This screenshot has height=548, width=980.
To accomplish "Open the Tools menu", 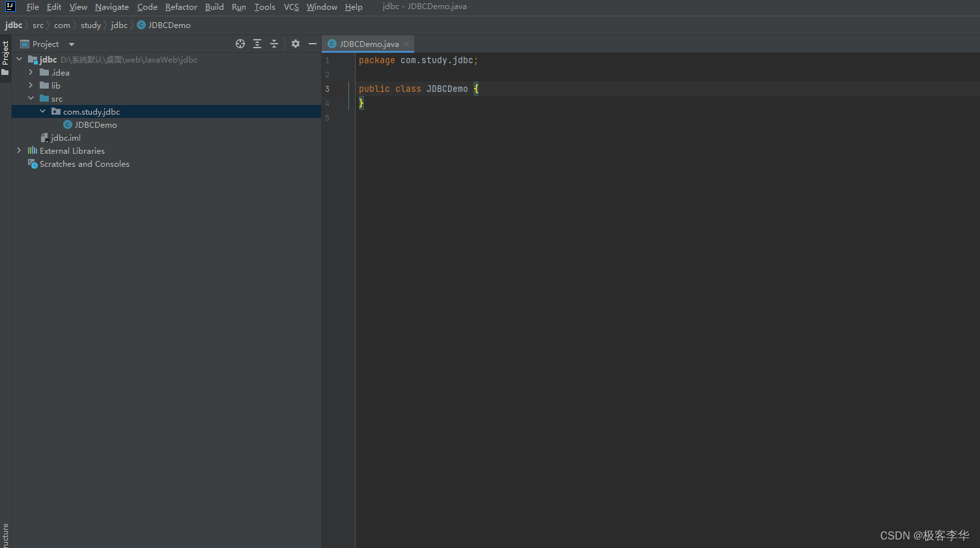I will click(x=265, y=7).
